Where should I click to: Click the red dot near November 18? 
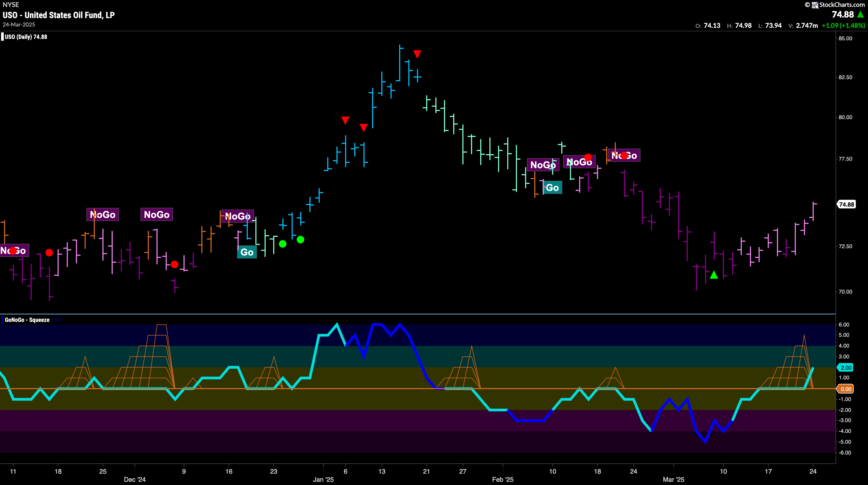[49, 252]
